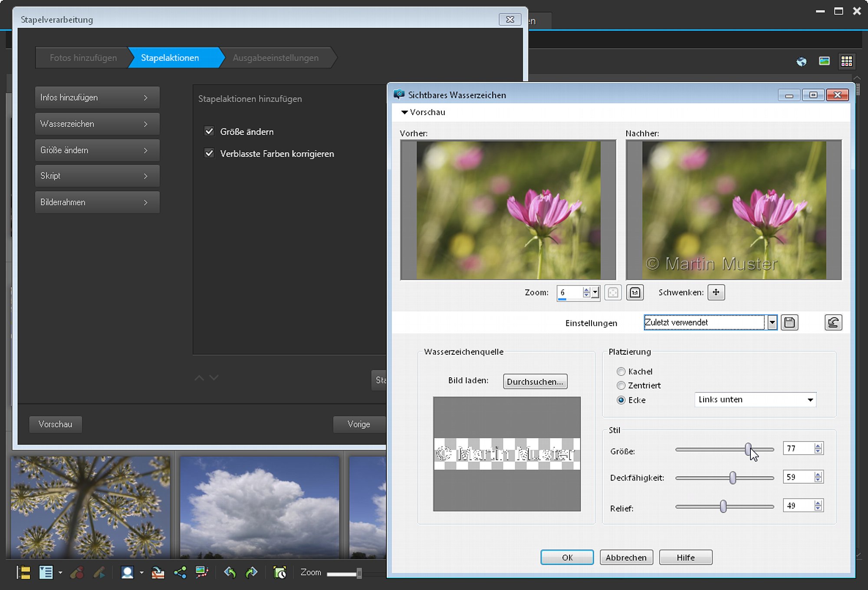Image resolution: width=868 pixels, height=590 pixels.
Task: Open the face tagging person icon
Action: tap(127, 573)
